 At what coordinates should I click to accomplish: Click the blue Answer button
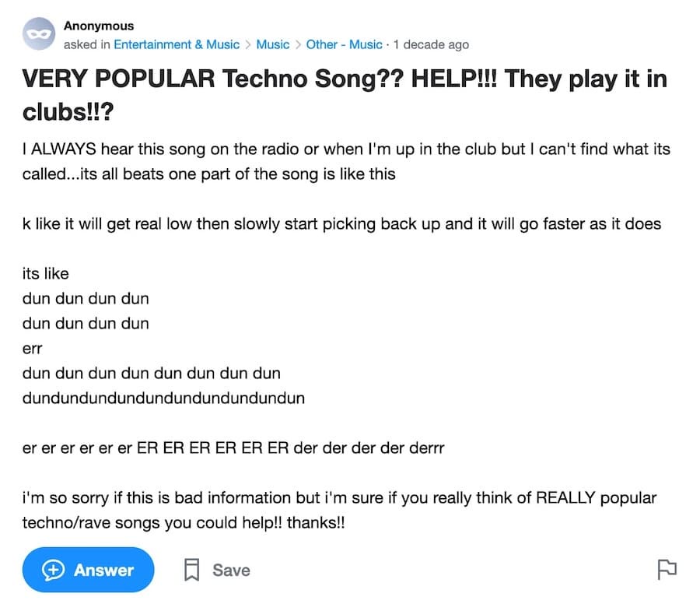click(x=89, y=570)
